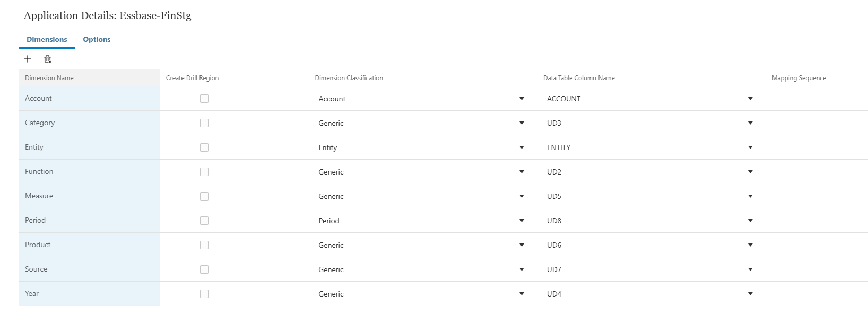The image size is (868, 331).
Task: Expand Category row's UD3 column dropdown
Action: point(750,123)
